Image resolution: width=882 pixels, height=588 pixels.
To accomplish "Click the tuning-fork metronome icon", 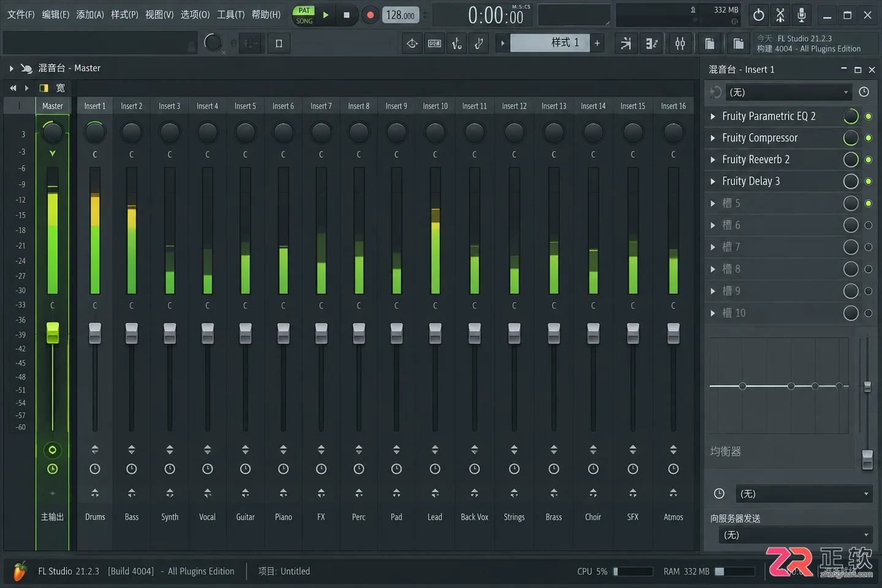I will (x=457, y=43).
